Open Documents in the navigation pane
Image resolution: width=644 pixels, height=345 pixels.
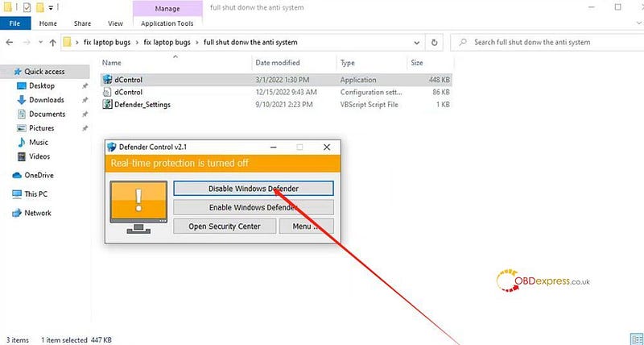click(x=47, y=114)
